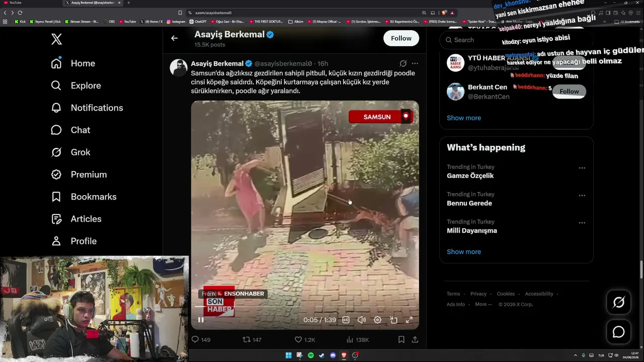Open the Instagram bookmark
The image size is (644, 362).
pyautogui.click(x=176, y=22)
